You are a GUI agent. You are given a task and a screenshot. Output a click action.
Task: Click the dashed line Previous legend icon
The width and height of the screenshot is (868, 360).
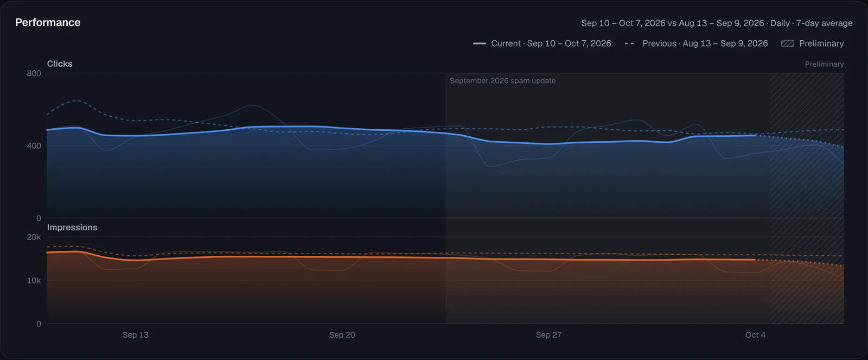[x=630, y=43]
